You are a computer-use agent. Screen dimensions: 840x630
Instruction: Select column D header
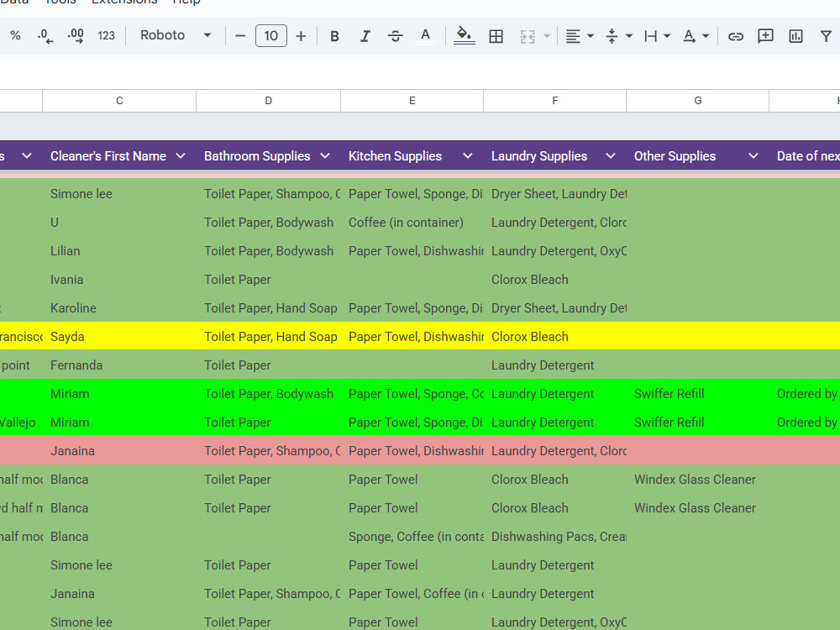click(269, 101)
